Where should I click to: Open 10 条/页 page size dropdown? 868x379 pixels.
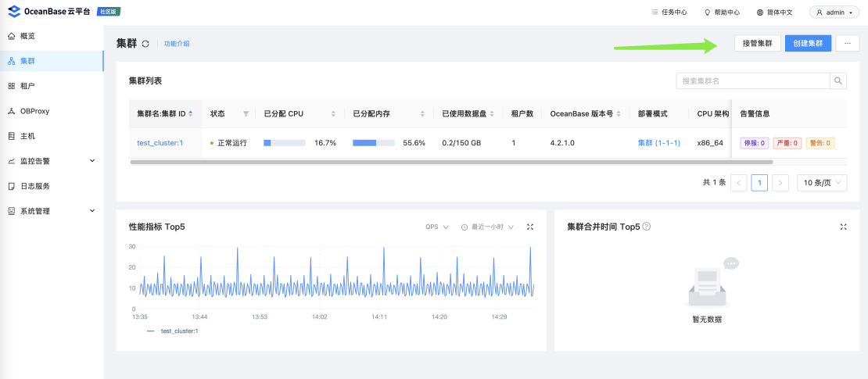click(x=822, y=183)
